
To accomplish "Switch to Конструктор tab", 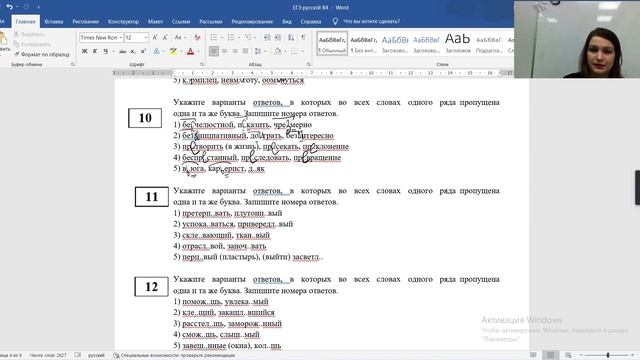I will point(123,22).
